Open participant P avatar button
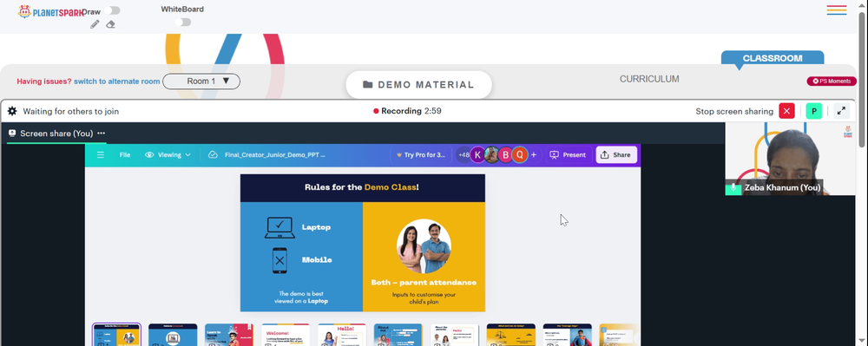868x346 pixels. pyautogui.click(x=814, y=111)
